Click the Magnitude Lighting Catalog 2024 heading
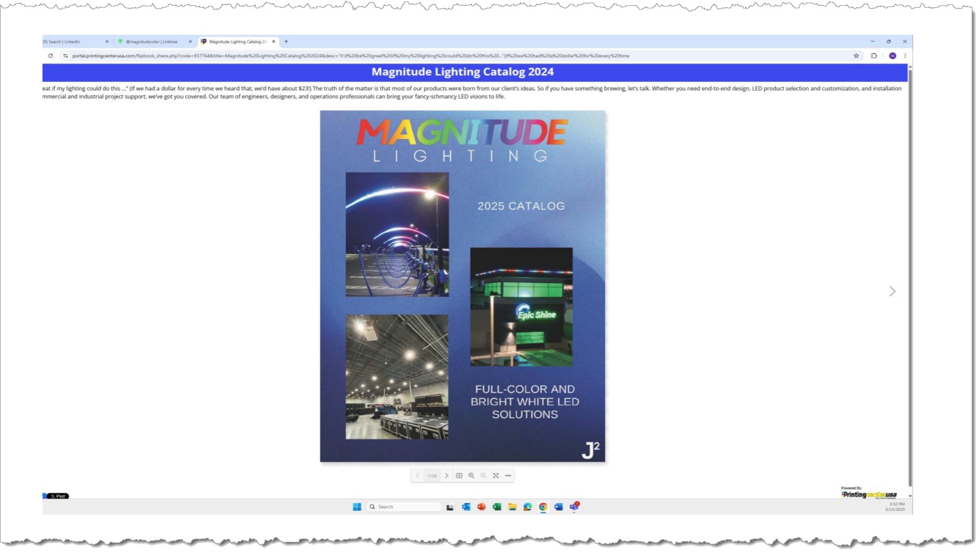Screen dimensions: 980x554 point(462,72)
